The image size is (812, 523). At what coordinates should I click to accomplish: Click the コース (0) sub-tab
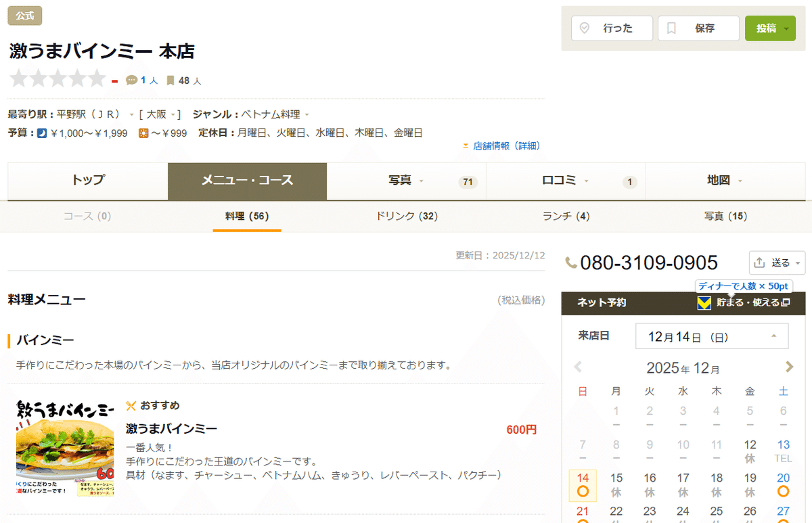pos(87,217)
